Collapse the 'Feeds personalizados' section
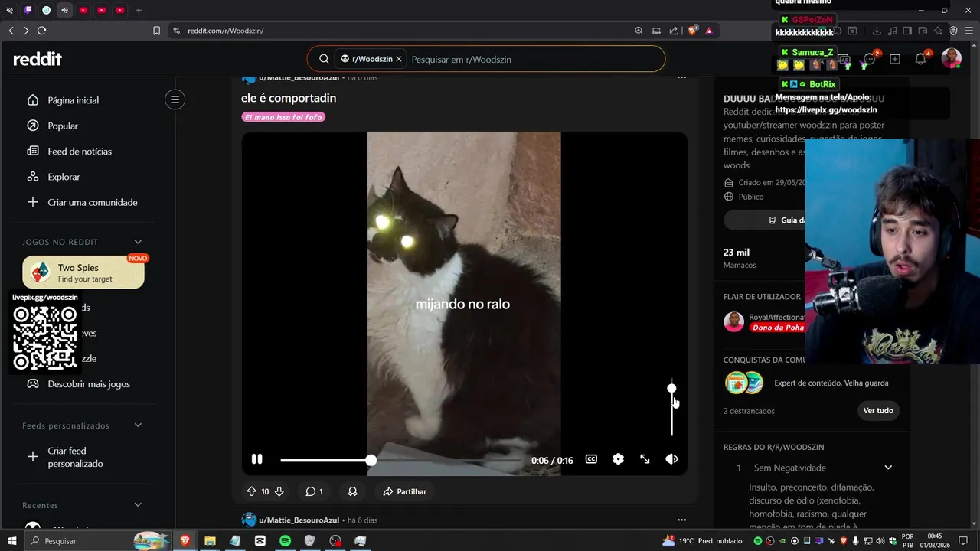Image resolution: width=980 pixels, height=551 pixels. (138, 425)
